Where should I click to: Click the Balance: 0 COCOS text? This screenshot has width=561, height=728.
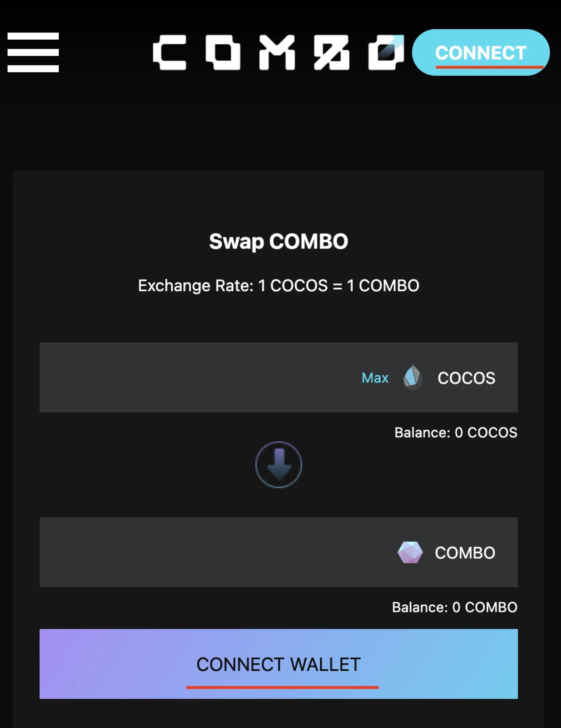click(456, 433)
